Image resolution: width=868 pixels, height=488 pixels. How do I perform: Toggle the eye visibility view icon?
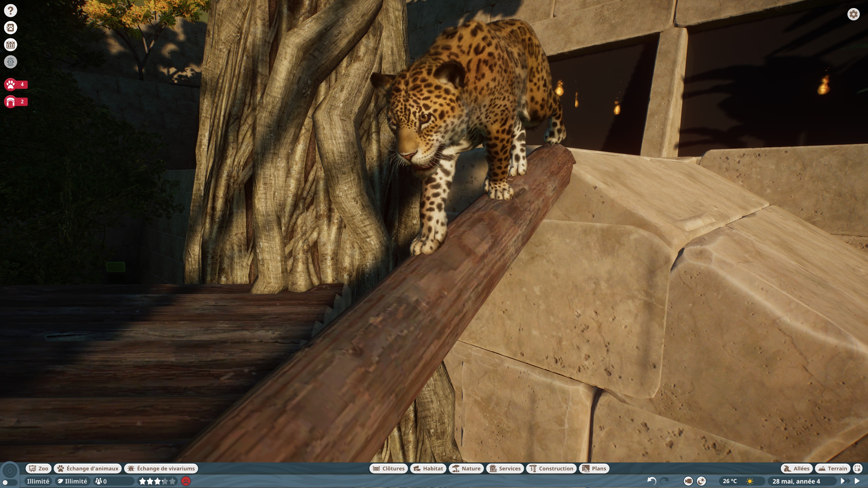click(11, 62)
